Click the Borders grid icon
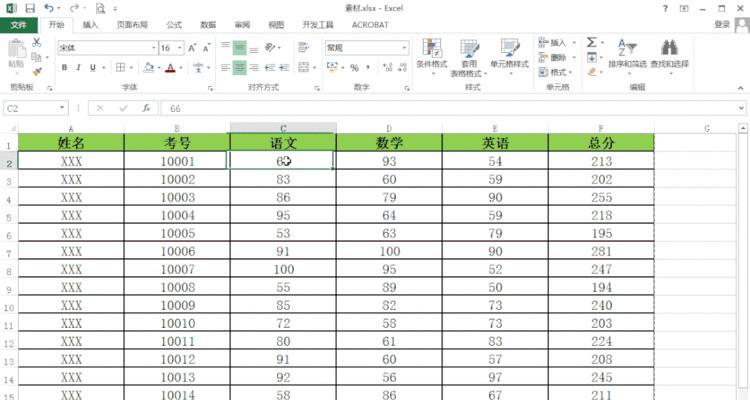Screen dimensions: 750x400 [x=121, y=67]
